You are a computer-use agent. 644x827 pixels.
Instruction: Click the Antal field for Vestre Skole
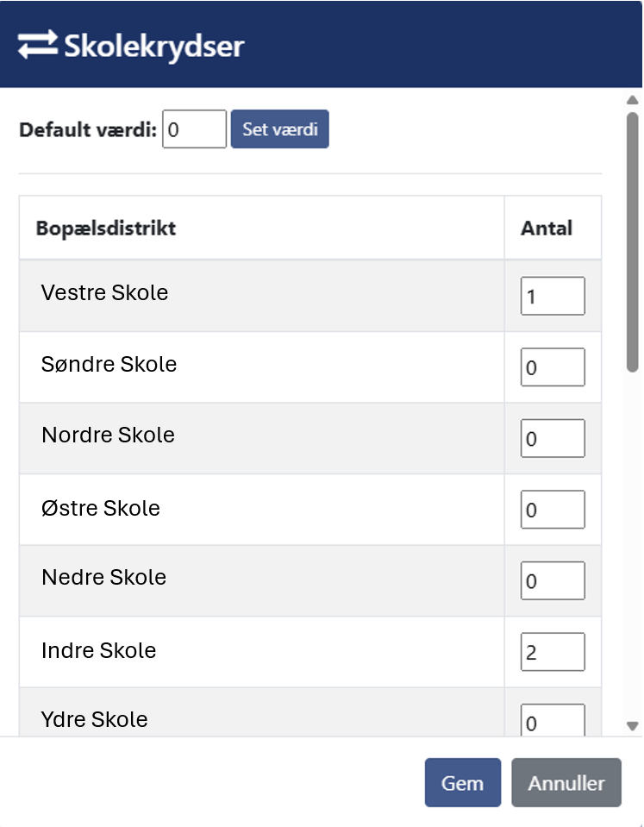(553, 296)
